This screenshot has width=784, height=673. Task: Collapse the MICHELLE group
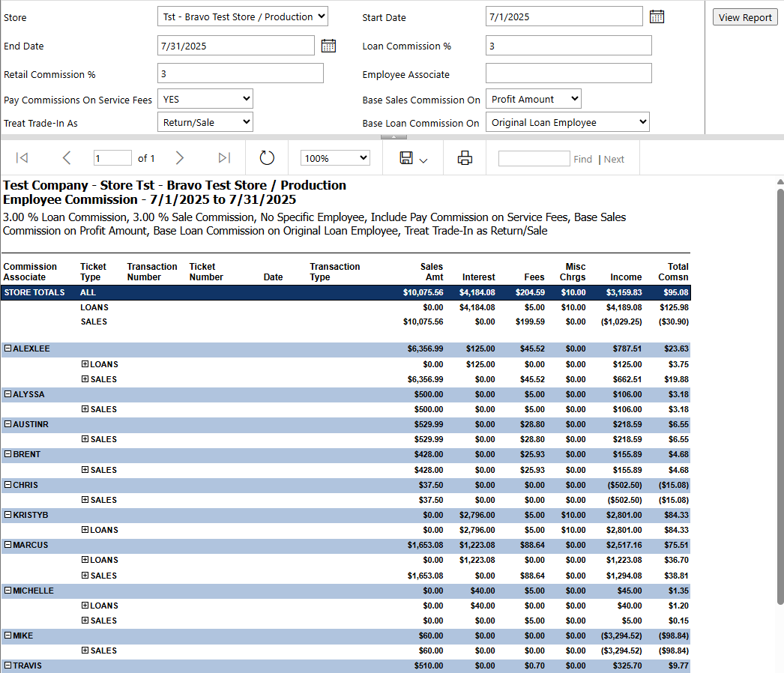pyautogui.click(x=8, y=591)
